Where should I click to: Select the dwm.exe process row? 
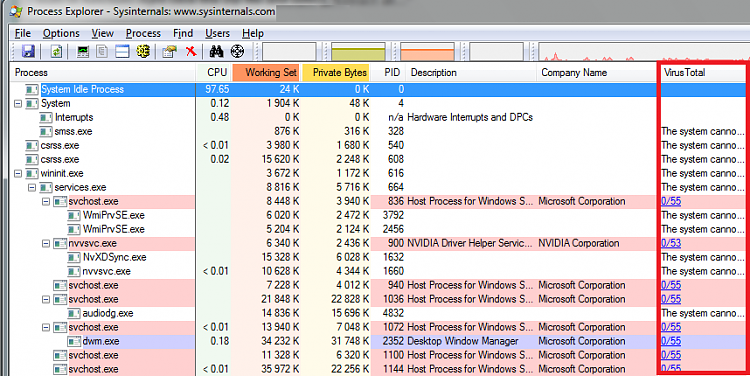coord(378,342)
